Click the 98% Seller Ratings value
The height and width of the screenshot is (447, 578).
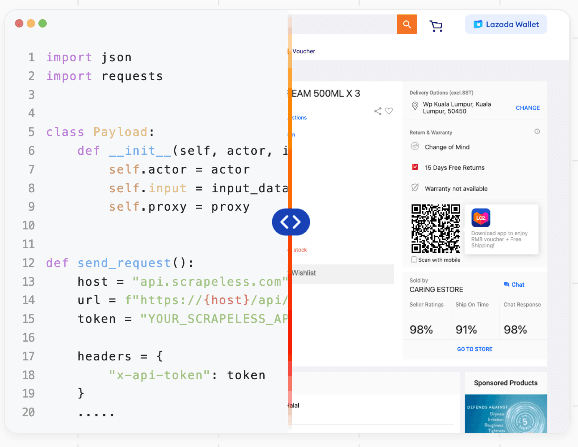[421, 329]
